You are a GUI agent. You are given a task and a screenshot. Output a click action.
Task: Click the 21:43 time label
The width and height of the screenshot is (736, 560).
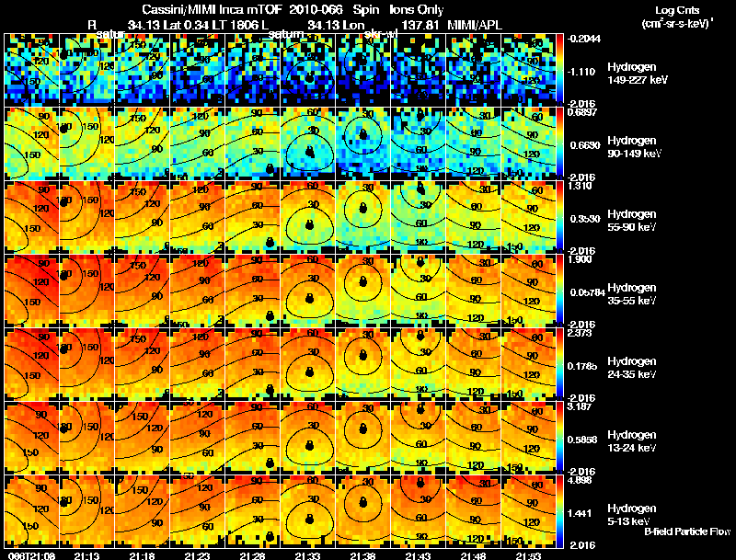[x=419, y=555]
